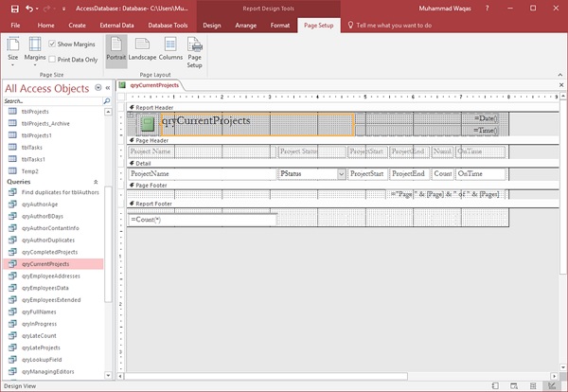Open the PStatus combo box arrow

click(341, 174)
